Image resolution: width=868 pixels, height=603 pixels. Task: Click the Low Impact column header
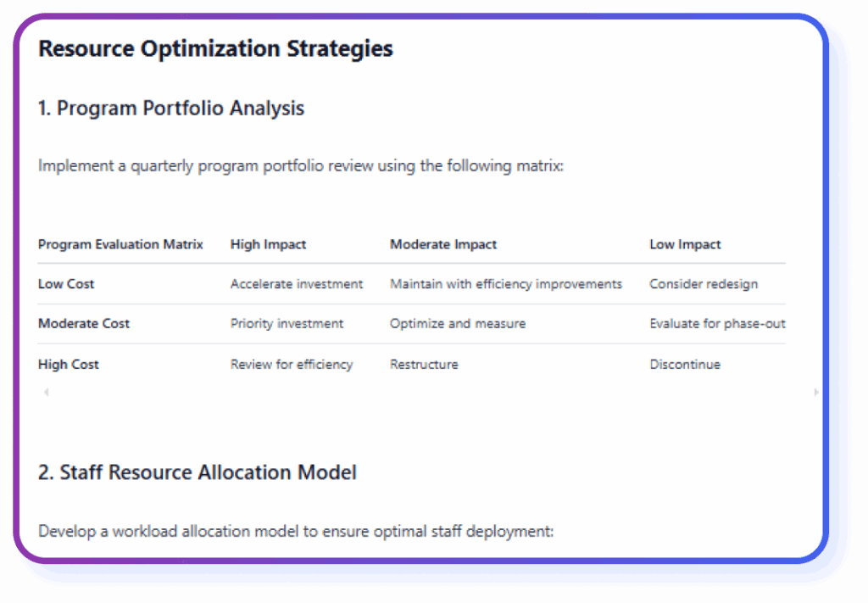[x=685, y=244]
